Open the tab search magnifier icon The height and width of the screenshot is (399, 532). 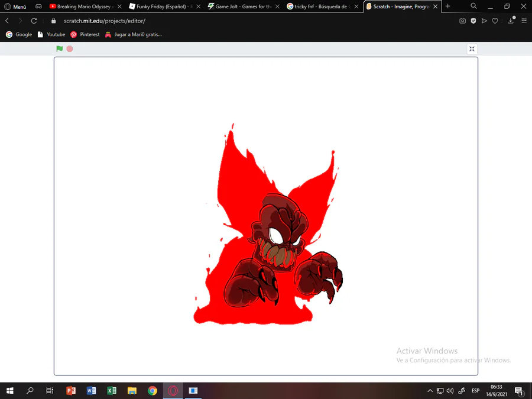(473, 6)
